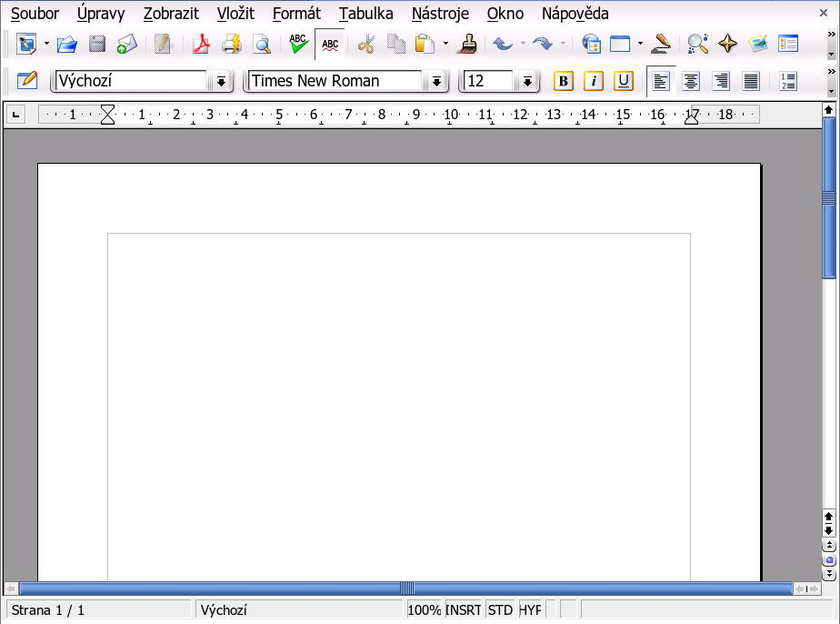Open a file with the folder icon
Screen dimensions: 840x624
click(x=67, y=44)
